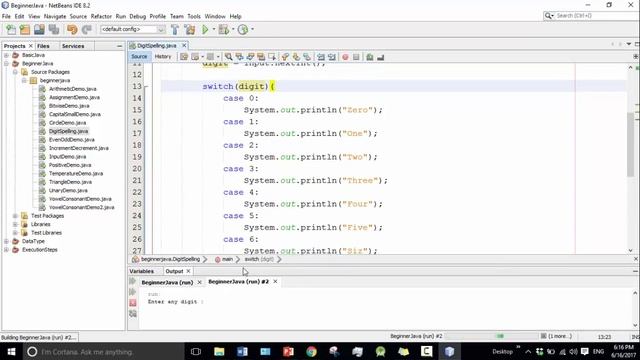
Task: Click the Re-run green arrow icon in Output panel
Action: [133, 281]
